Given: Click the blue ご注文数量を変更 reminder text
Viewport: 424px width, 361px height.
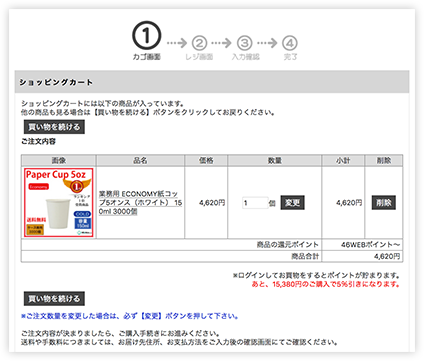Looking at the screenshot, I should 130,316.
